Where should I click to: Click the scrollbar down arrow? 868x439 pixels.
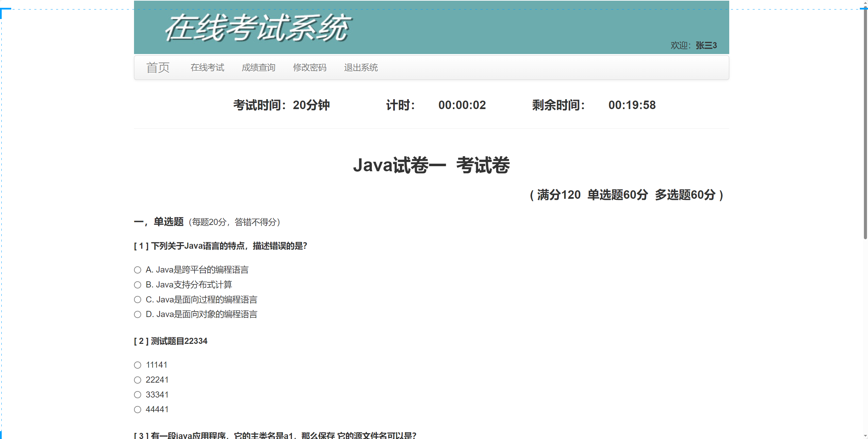click(865, 436)
